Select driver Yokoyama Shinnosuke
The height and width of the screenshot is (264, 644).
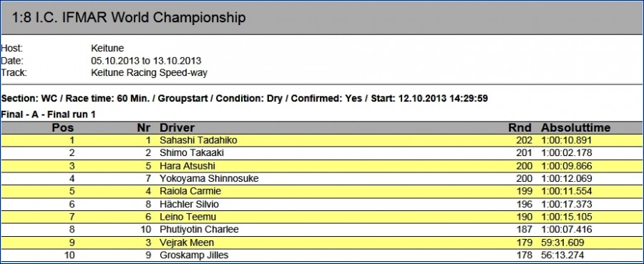[x=209, y=179]
